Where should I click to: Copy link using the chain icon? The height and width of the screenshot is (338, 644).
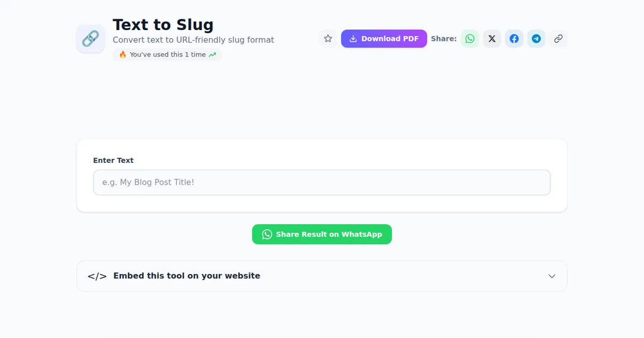click(x=558, y=39)
